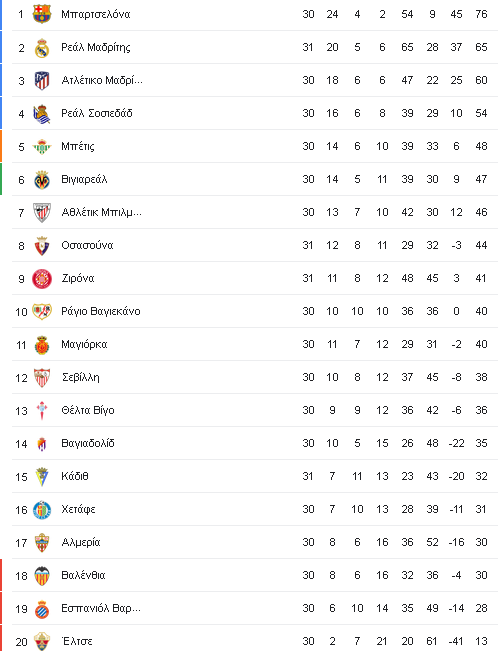
Task: Click the Atlético Madrid crest icon
Action: click(42, 80)
